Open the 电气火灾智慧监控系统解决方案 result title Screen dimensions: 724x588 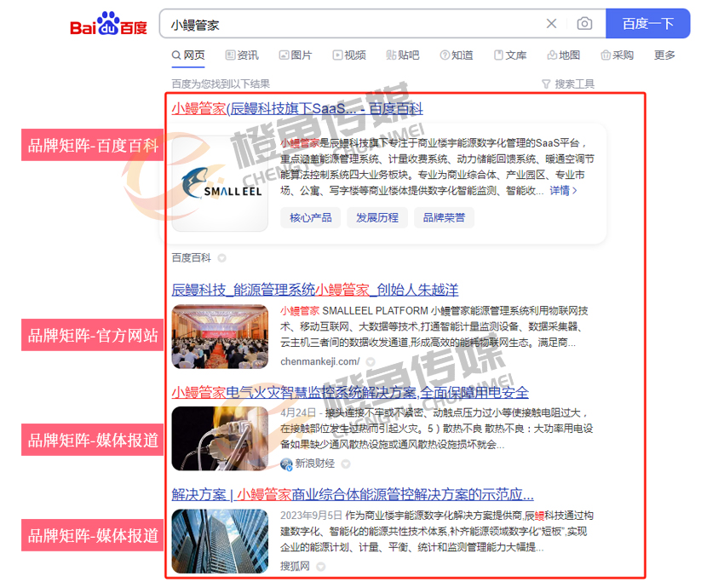[350, 393]
